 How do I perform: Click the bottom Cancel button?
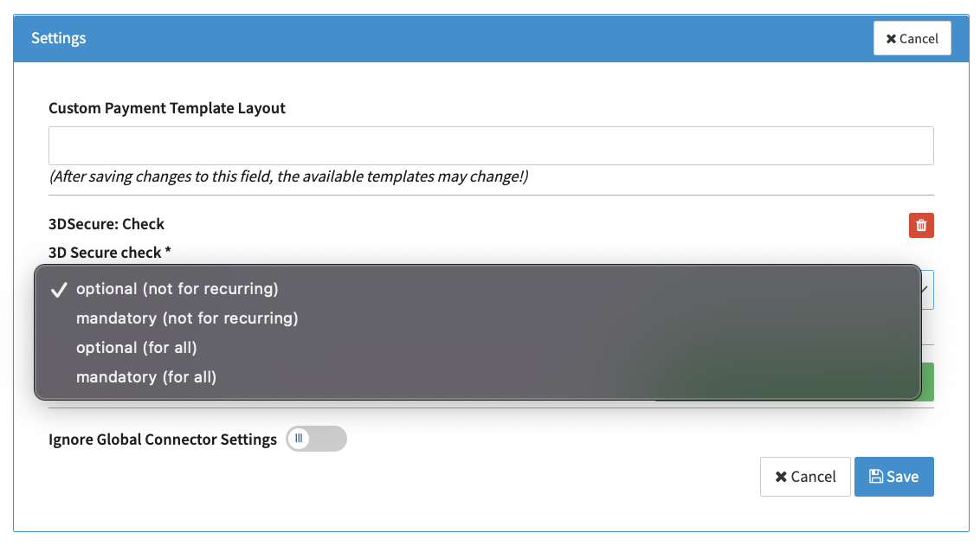pyautogui.click(x=805, y=477)
